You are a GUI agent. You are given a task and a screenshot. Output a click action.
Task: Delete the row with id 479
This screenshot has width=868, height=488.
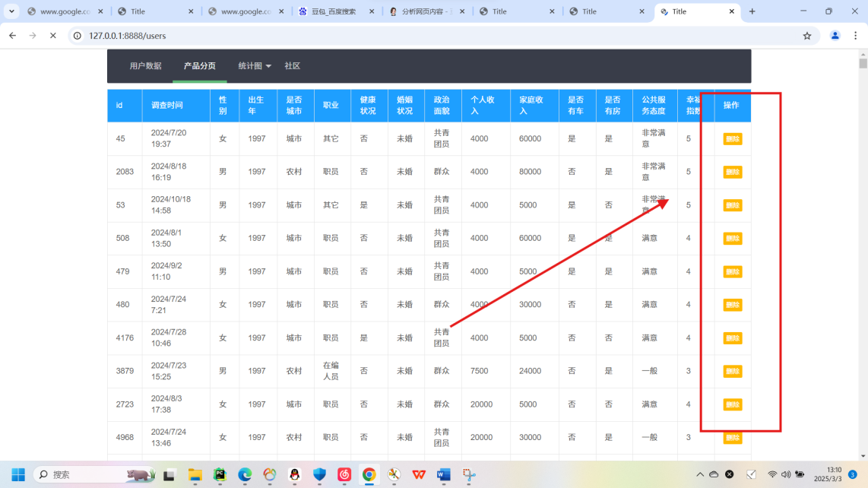(x=733, y=272)
